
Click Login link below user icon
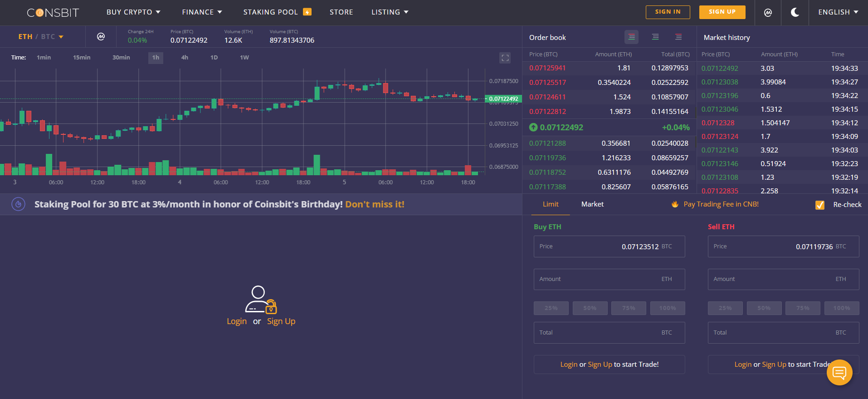[237, 321]
